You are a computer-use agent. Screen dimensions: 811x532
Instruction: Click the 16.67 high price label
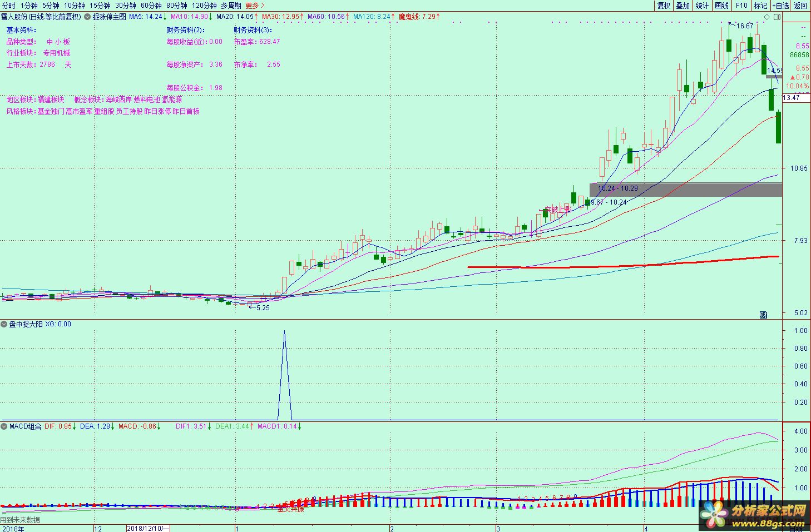pos(745,26)
